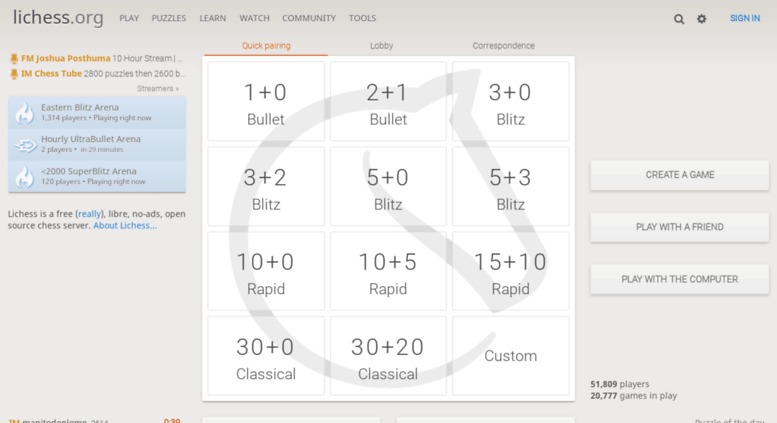Start a 30+20 Classical game

(x=388, y=356)
